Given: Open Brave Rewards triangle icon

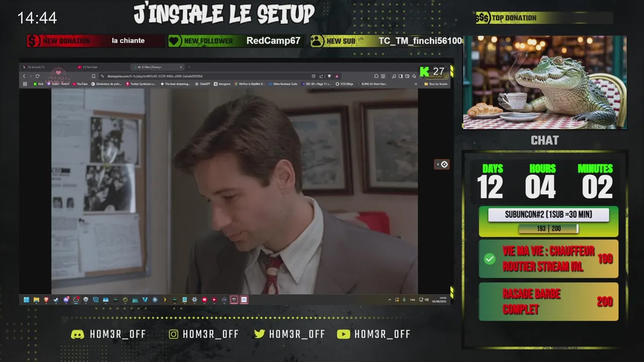Looking at the screenshot, I should [337, 76].
